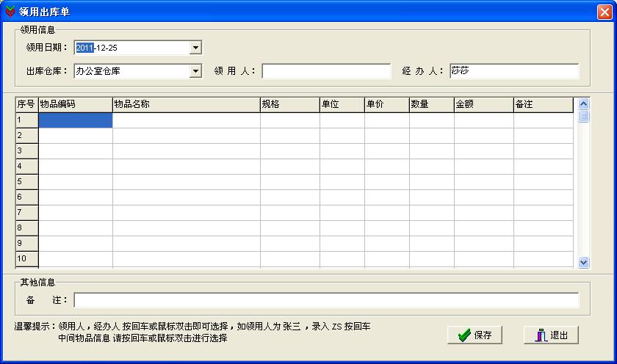Click the 数量 column header

click(x=432, y=104)
